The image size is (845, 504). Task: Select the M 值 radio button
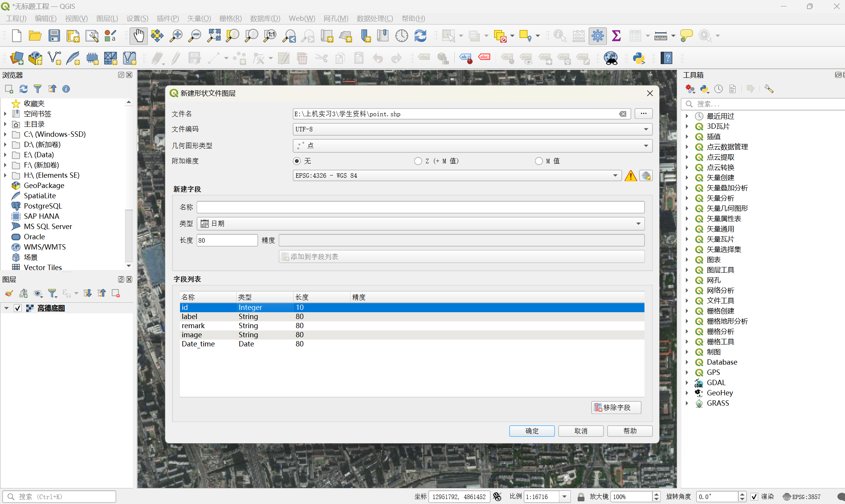click(x=539, y=161)
